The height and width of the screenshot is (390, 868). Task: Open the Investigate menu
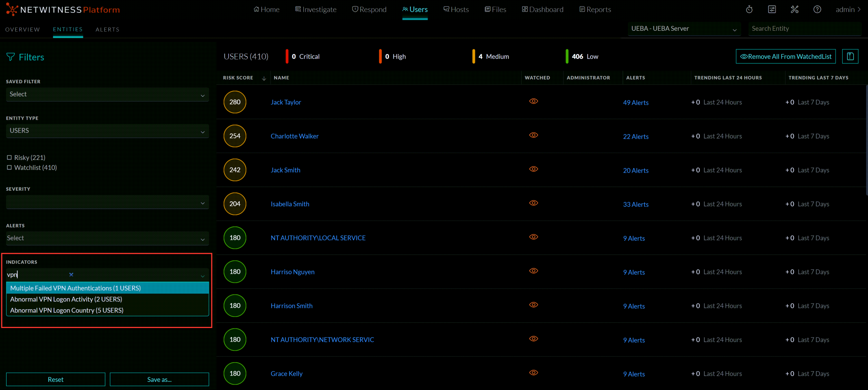pos(316,9)
